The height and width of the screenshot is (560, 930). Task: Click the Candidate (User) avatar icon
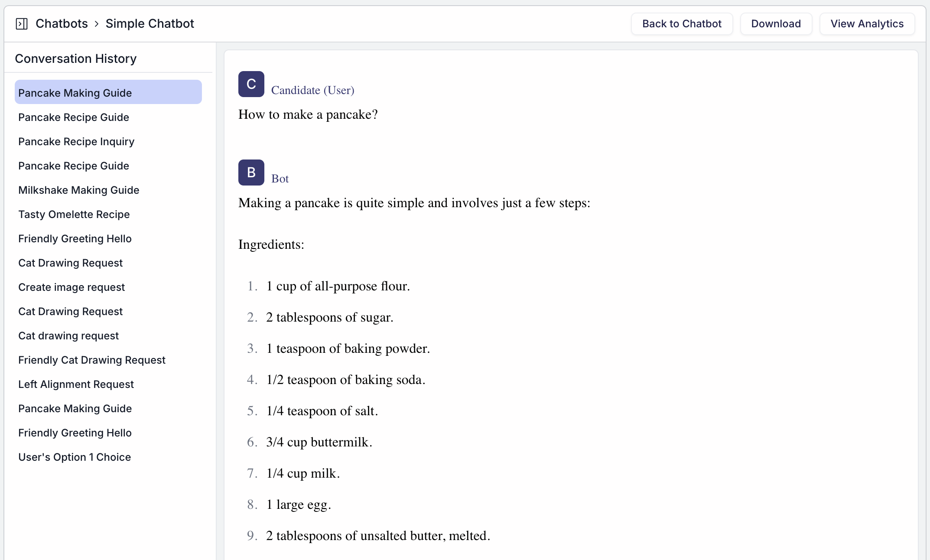251,84
